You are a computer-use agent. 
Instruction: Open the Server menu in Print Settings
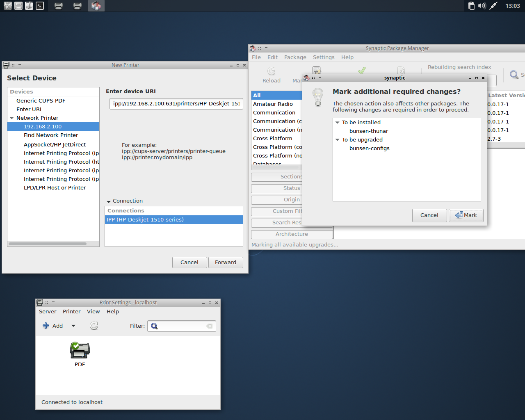[48, 312]
